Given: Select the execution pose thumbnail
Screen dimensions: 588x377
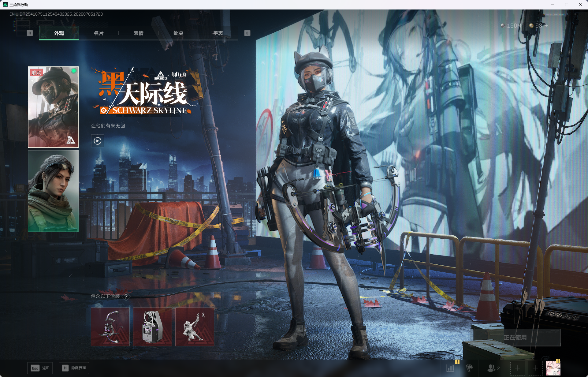Looking at the screenshot, I should [x=195, y=327].
